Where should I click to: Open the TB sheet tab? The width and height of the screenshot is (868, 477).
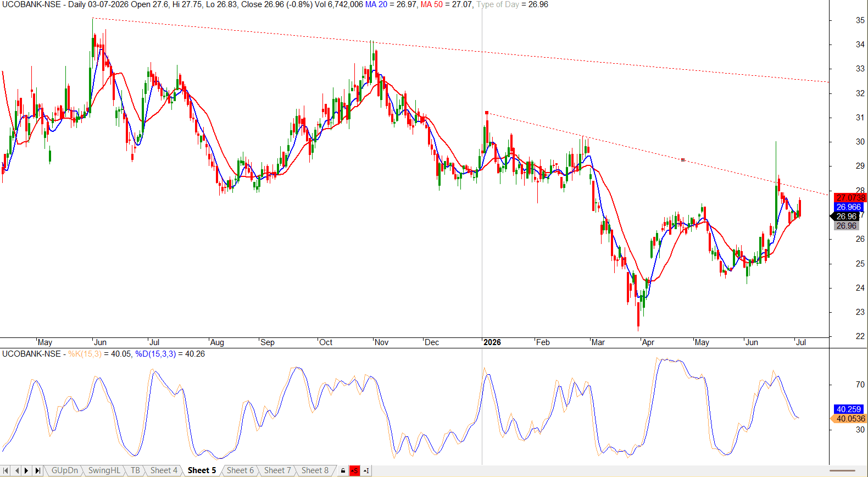[135, 470]
